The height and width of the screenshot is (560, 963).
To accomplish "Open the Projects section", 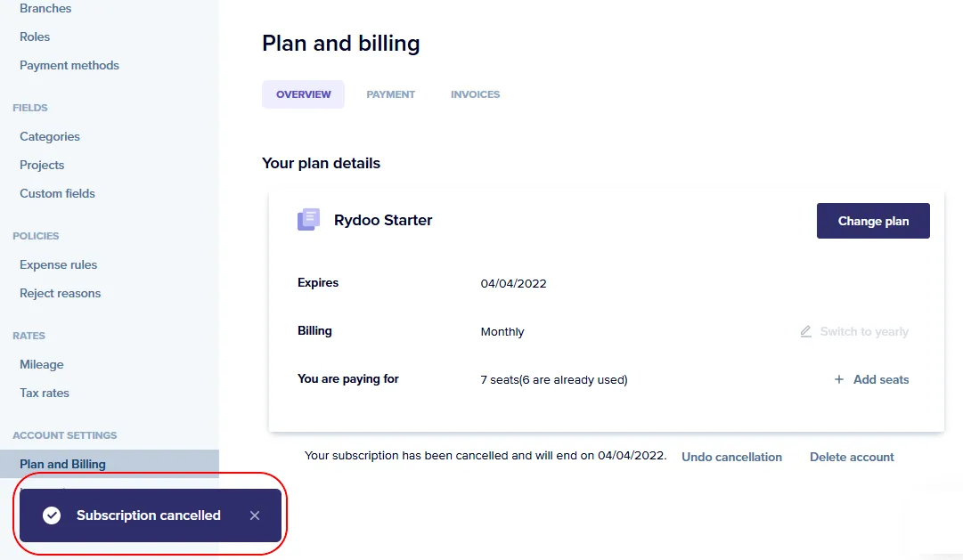I will click(42, 165).
